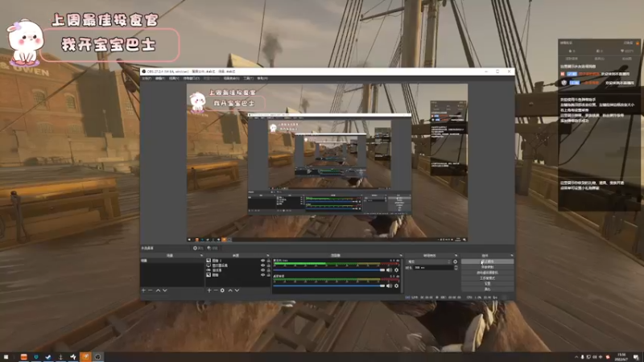644x362 pixels.
Task: Add a new scene with plus icon
Action: [x=144, y=290]
